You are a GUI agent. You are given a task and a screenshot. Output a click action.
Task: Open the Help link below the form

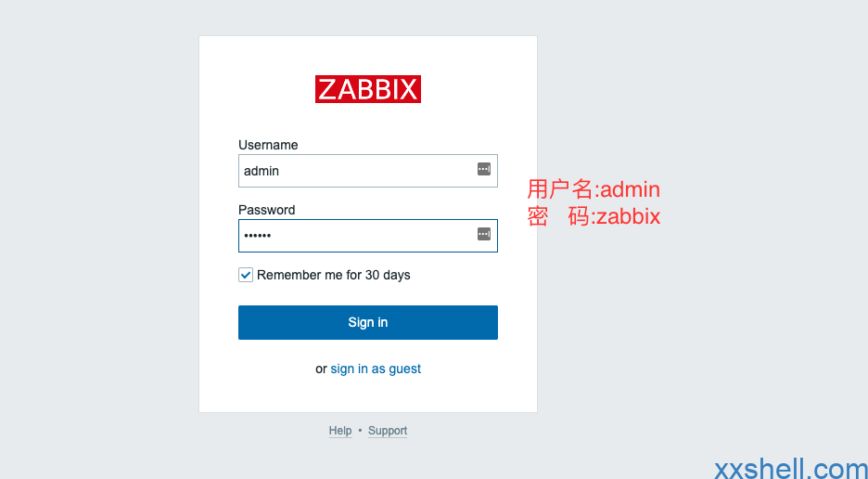(x=340, y=431)
